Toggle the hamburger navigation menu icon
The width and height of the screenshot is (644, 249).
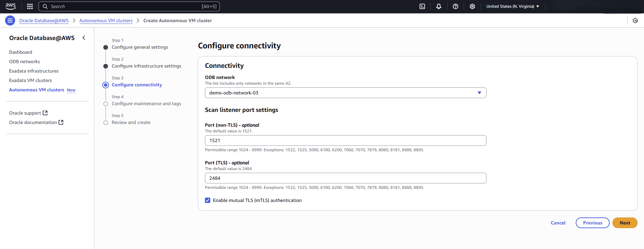pos(10,20)
